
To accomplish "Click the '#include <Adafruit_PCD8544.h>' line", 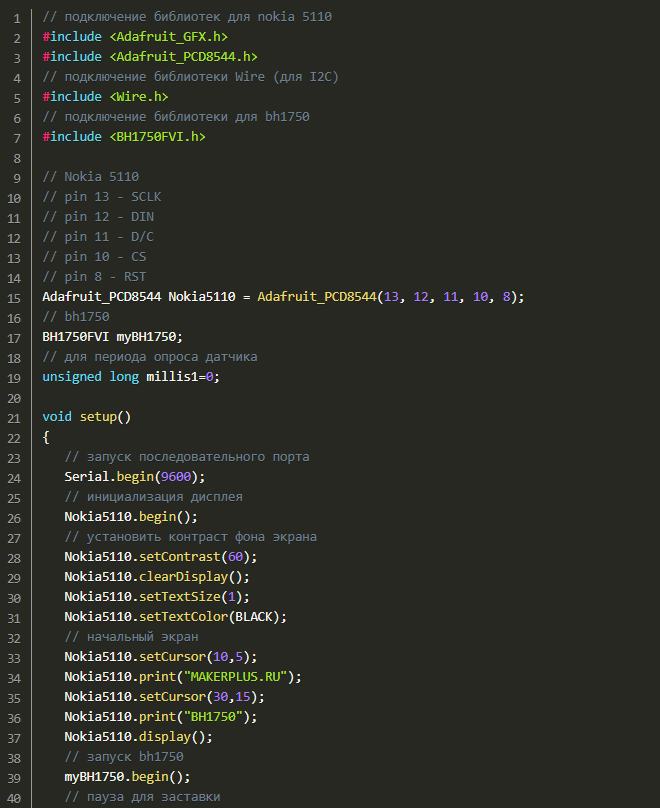I will (150, 57).
